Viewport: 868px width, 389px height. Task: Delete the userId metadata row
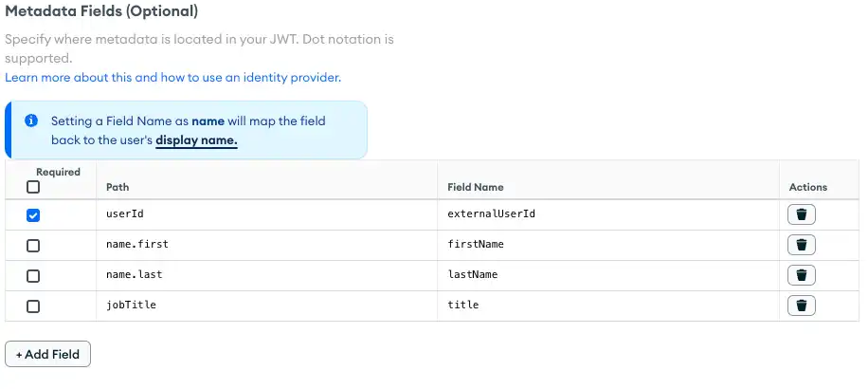tap(801, 214)
